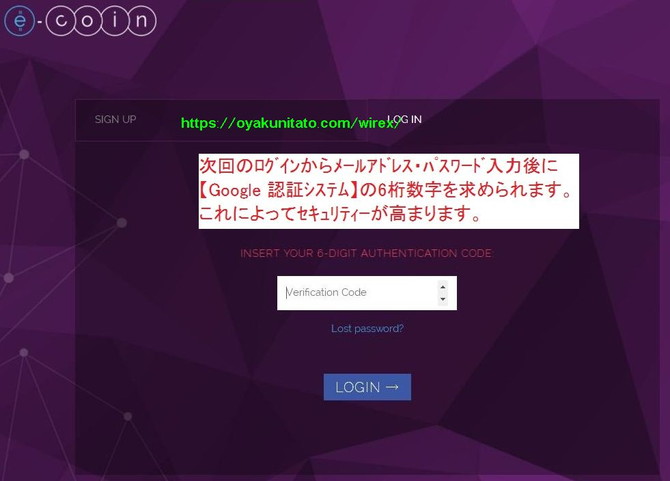Focus the Verification Code input field
Image resolution: width=670 pixels, height=481 pixels.
click(x=367, y=293)
